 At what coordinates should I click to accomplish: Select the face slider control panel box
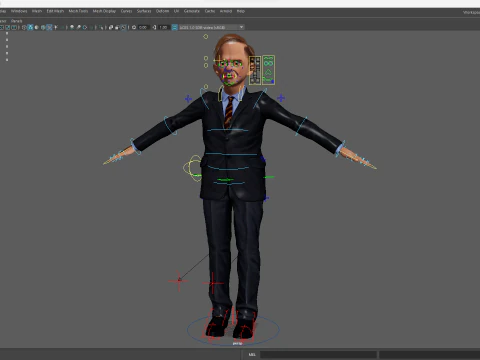pos(255,70)
